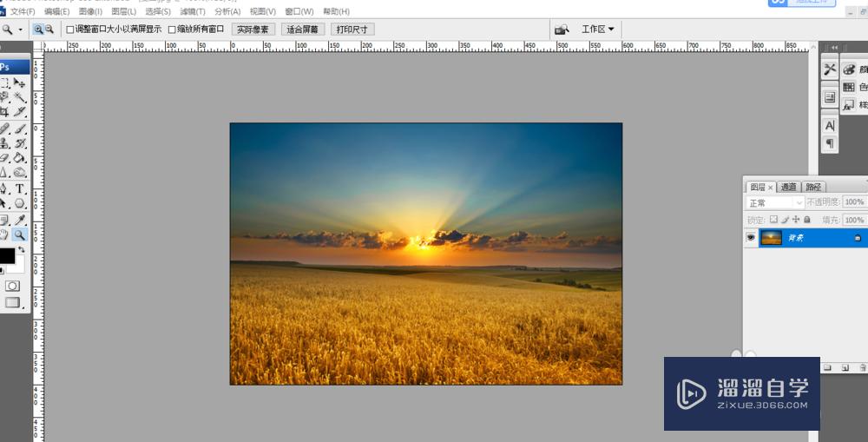Image resolution: width=868 pixels, height=442 pixels.
Task: Open the Go to Bridge icon
Action: (562, 30)
